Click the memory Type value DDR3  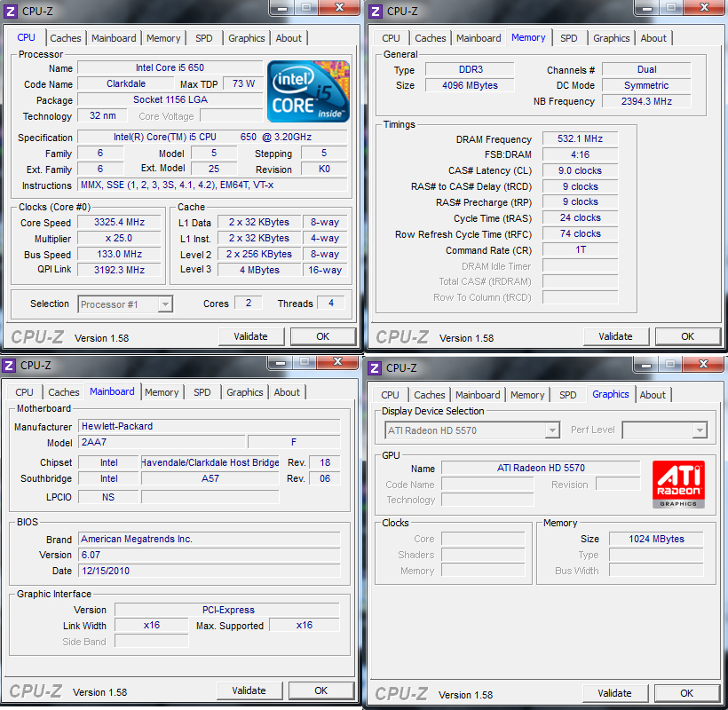click(x=470, y=69)
